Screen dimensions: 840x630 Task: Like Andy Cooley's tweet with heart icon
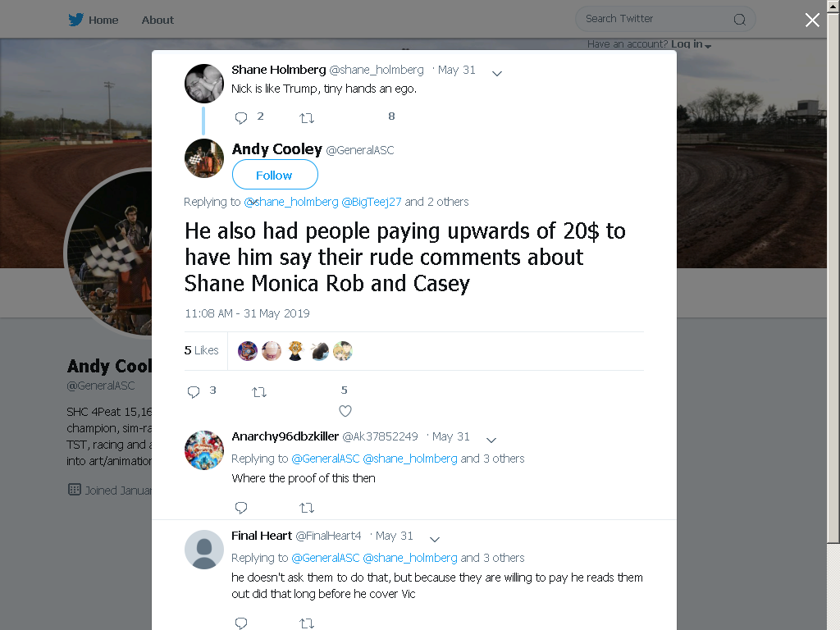pos(345,411)
